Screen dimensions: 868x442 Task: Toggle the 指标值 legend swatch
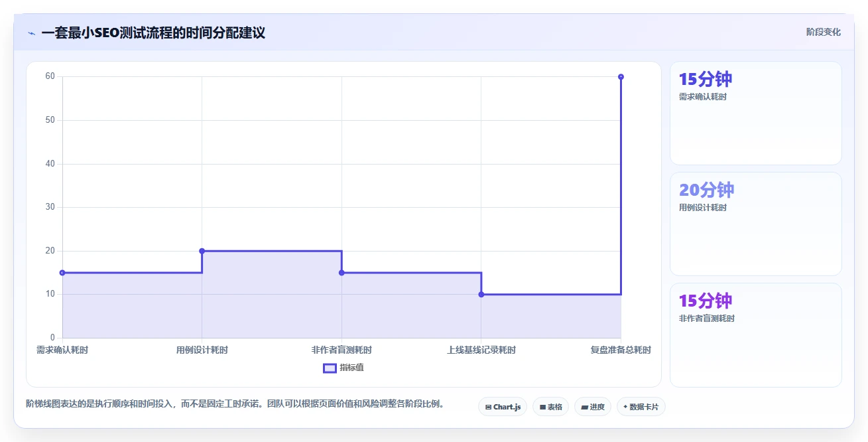click(x=330, y=368)
